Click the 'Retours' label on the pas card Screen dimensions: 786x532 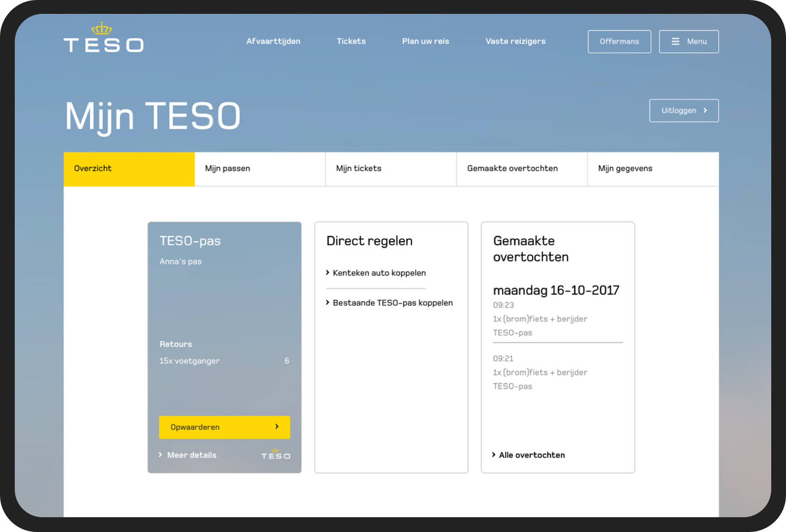point(176,344)
